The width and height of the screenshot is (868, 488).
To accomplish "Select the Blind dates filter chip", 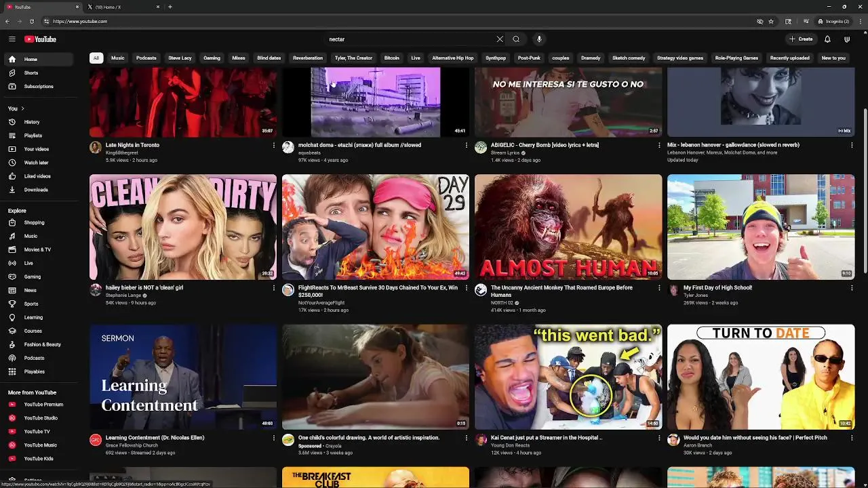I will coord(269,58).
